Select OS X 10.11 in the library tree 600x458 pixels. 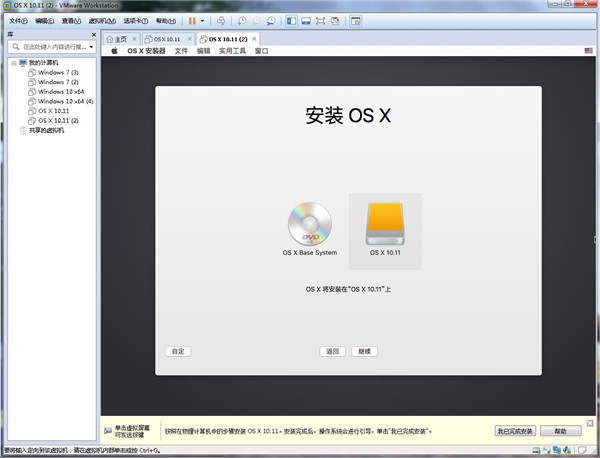49,111
